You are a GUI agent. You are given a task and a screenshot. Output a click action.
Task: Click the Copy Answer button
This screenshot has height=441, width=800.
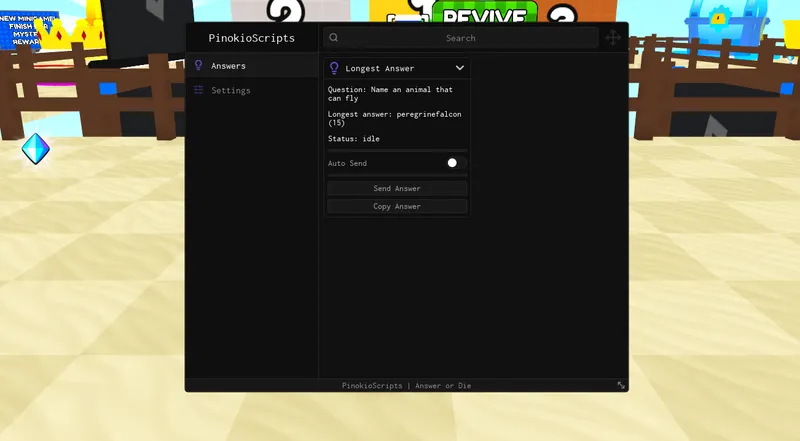(x=397, y=206)
